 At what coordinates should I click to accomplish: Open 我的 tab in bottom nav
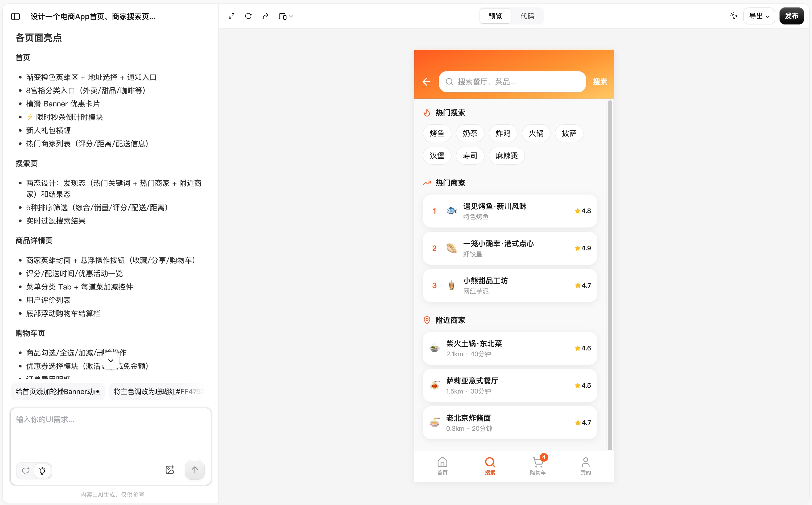[585, 466]
